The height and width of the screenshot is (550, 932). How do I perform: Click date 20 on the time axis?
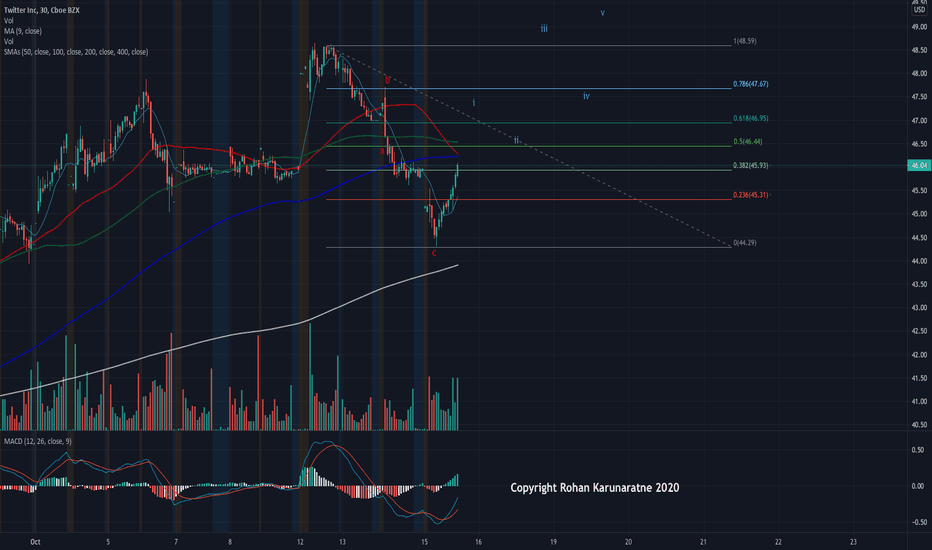[x=628, y=542]
